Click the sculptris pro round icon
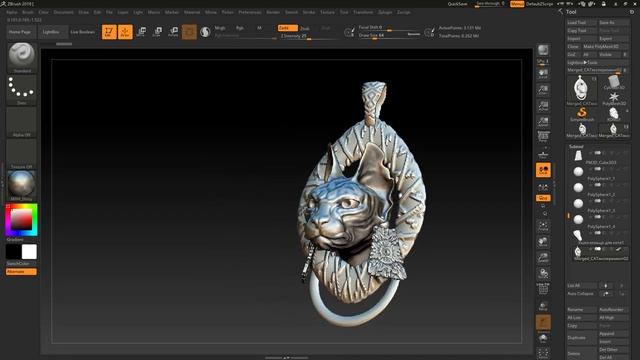Viewport: 640px width, 360px height. (x=205, y=32)
